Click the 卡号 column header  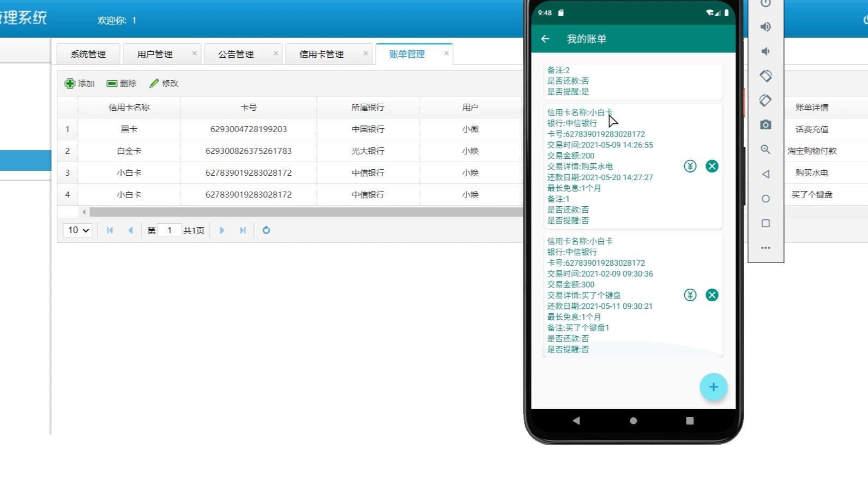[x=249, y=108]
